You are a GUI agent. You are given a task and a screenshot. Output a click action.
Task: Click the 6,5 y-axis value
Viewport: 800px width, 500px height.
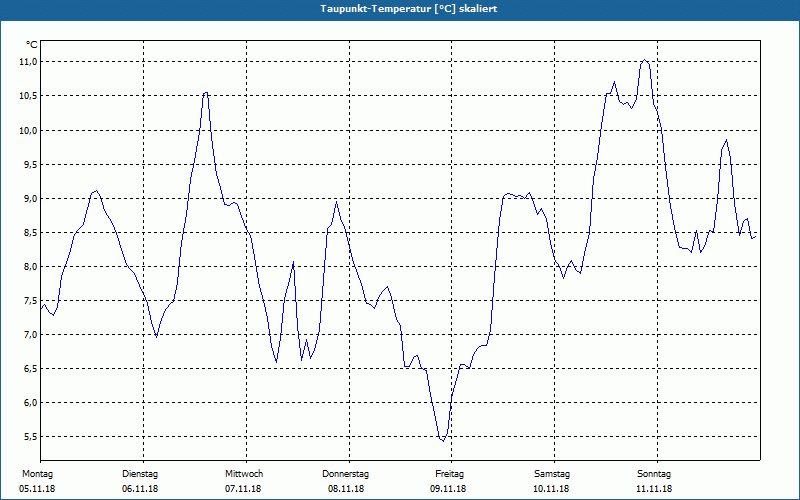[x=31, y=368]
